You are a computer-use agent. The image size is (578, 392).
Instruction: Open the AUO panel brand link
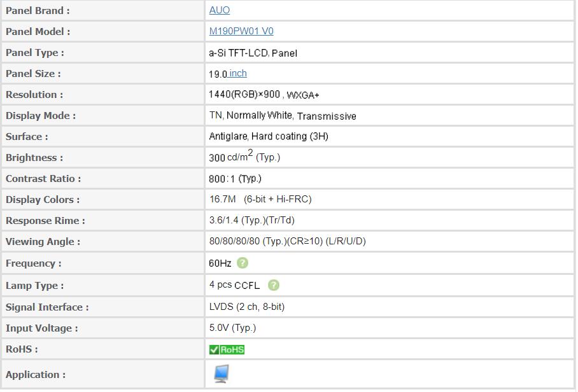coord(220,10)
